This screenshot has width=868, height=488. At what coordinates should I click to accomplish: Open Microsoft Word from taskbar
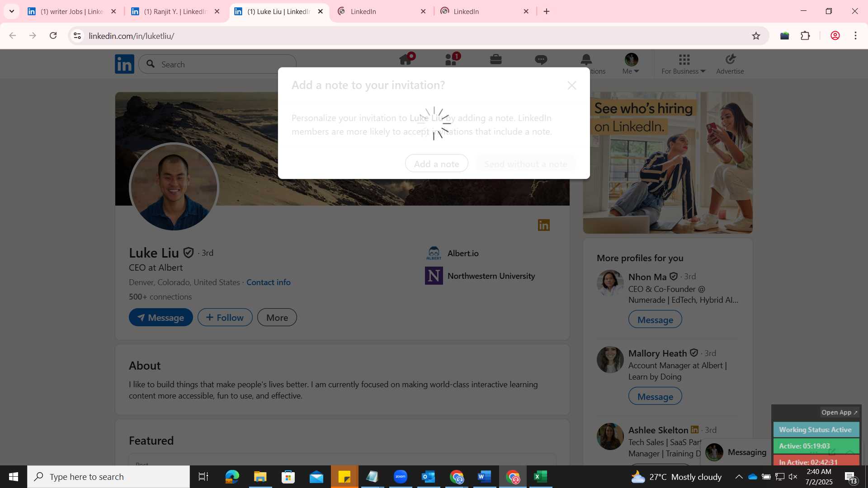pyautogui.click(x=484, y=477)
